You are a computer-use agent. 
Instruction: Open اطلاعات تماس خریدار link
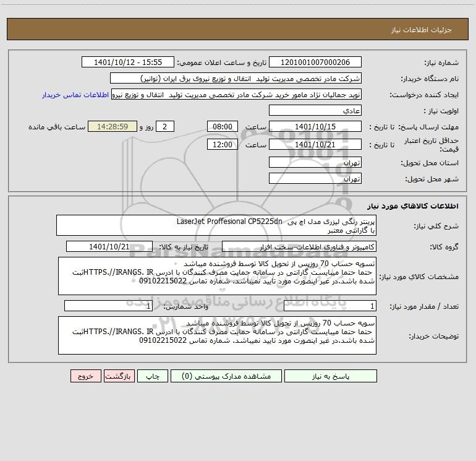point(75,95)
